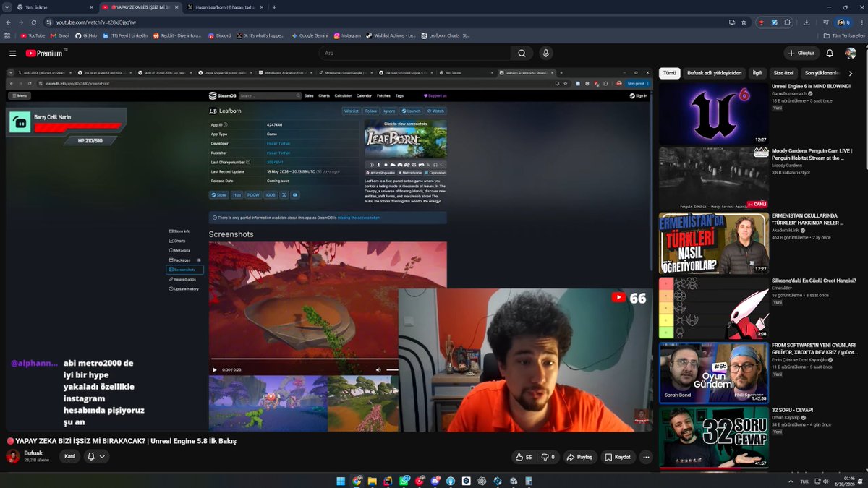Open the YouTube guide hamburger menu

12,53
